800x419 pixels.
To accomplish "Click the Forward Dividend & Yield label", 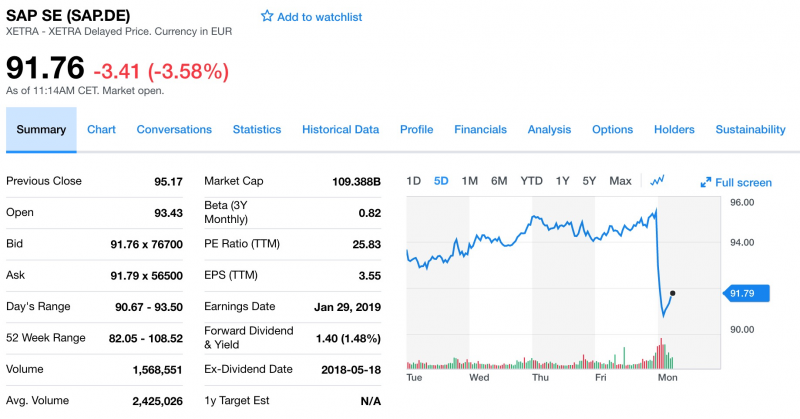I will (248, 337).
